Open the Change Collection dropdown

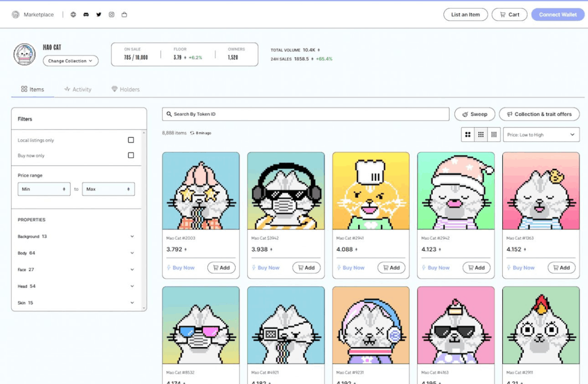tap(71, 61)
